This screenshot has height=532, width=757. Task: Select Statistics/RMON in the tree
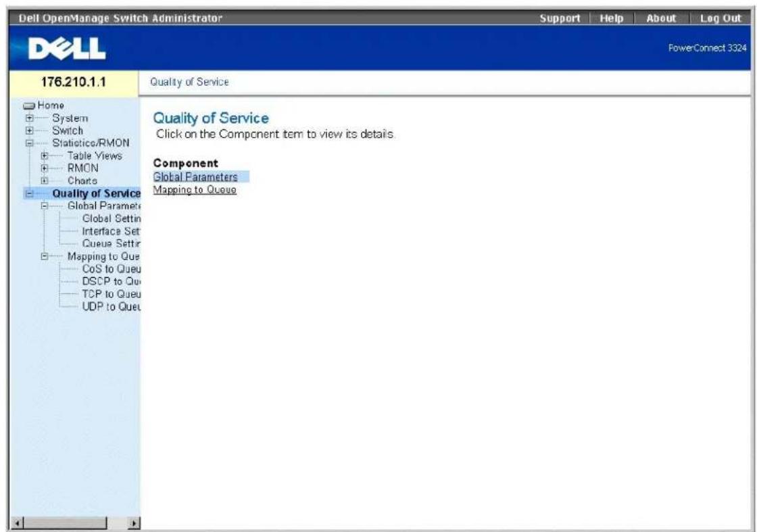91,143
